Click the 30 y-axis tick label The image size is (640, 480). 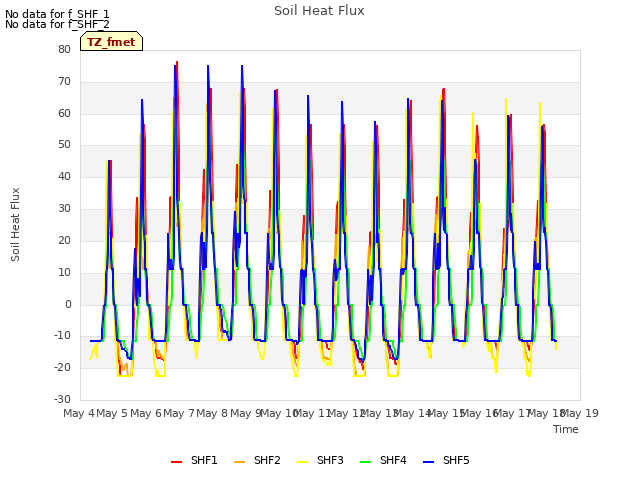64,209
